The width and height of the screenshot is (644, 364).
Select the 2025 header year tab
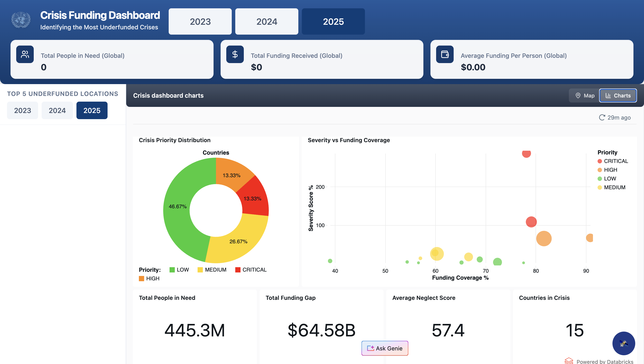click(x=333, y=21)
